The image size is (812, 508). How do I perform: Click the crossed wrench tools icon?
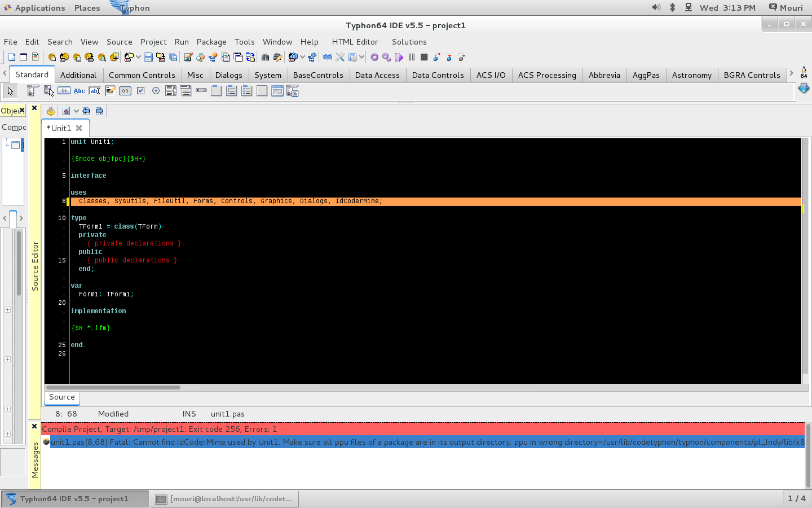340,57
